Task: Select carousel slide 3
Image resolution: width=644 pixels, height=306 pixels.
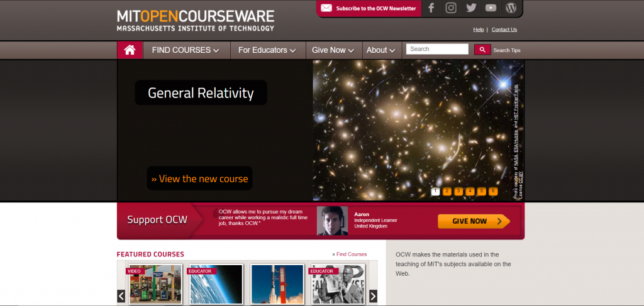Action: tap(458, 191)
